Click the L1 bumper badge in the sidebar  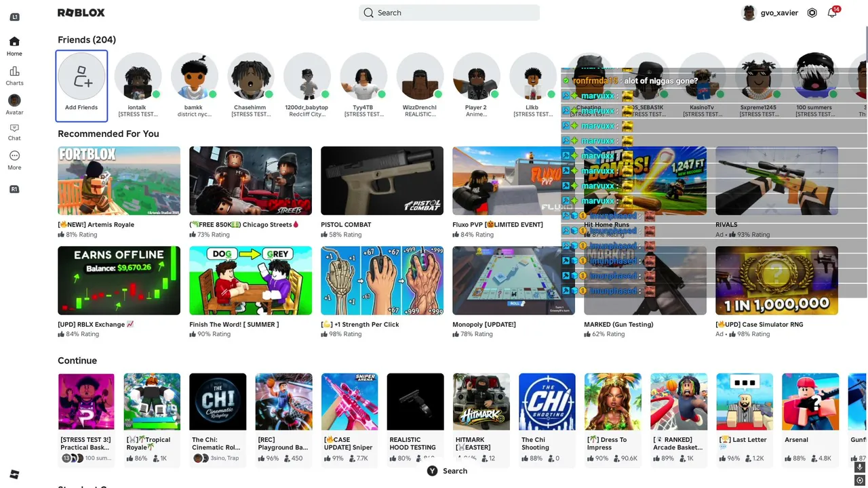point(14,16)
